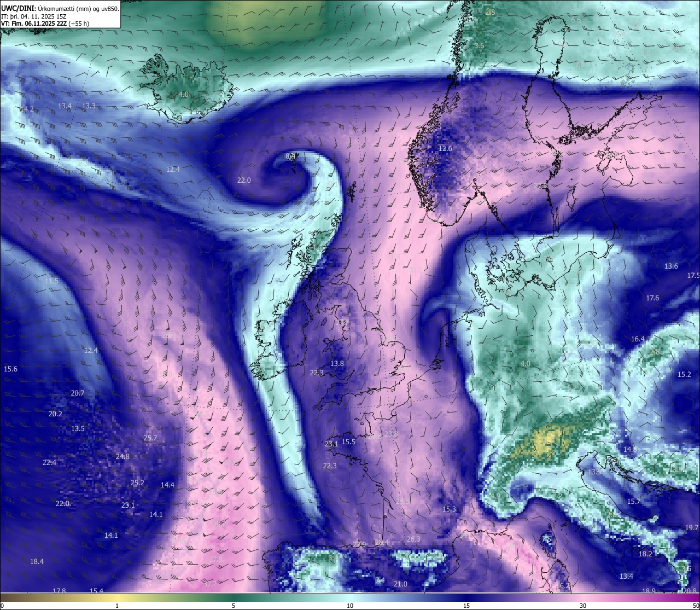The height and width of the screenshot is (610, 700).
Task: Click the 19.7 value at the right edge
Action: point(691,528)
